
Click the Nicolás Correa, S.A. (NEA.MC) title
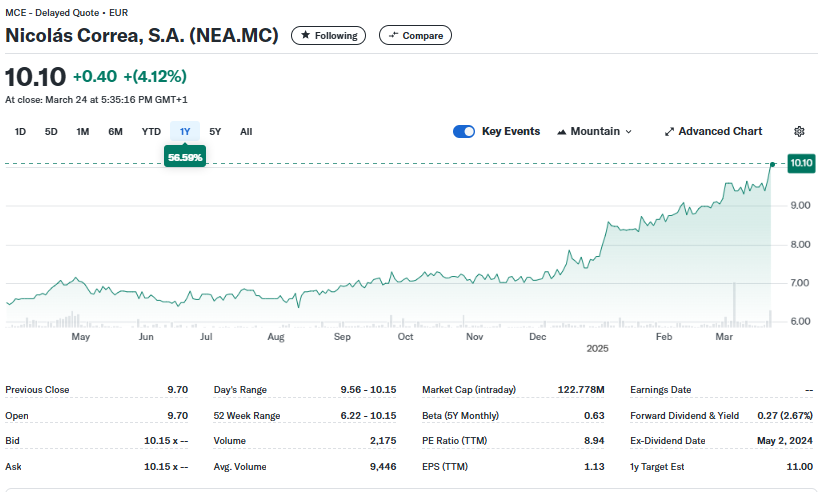[x=142, y=35]
